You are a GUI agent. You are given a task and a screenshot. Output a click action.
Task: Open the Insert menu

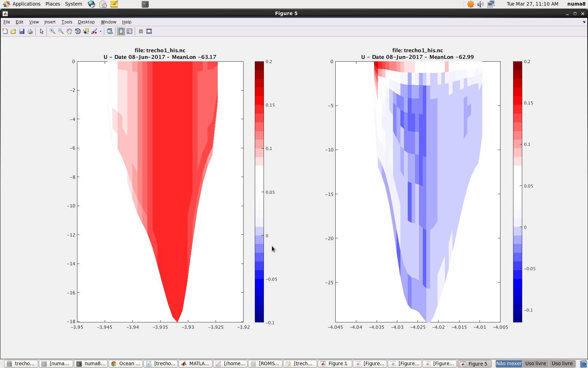click(50, 22)
